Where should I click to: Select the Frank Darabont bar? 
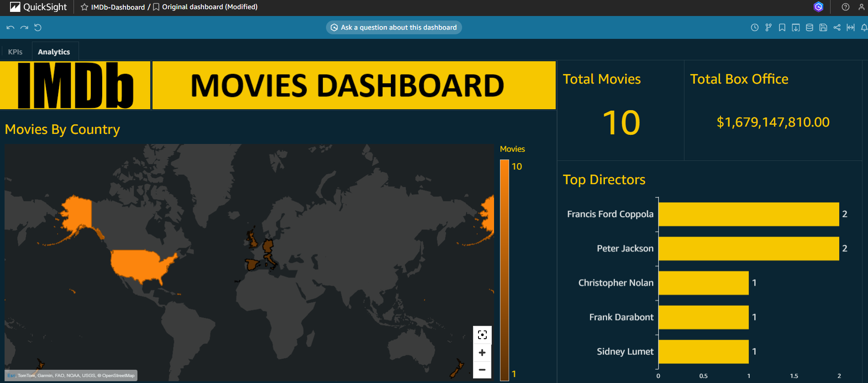pos(704,317)
